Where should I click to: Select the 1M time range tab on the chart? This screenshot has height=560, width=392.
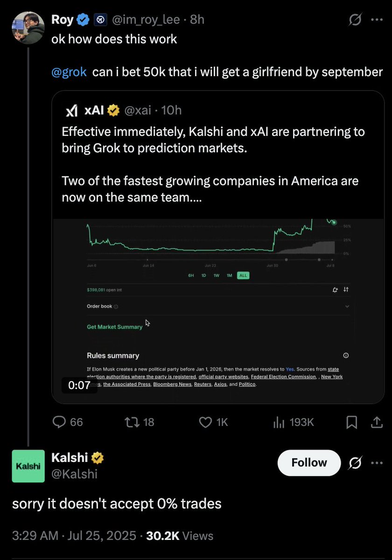229,276
